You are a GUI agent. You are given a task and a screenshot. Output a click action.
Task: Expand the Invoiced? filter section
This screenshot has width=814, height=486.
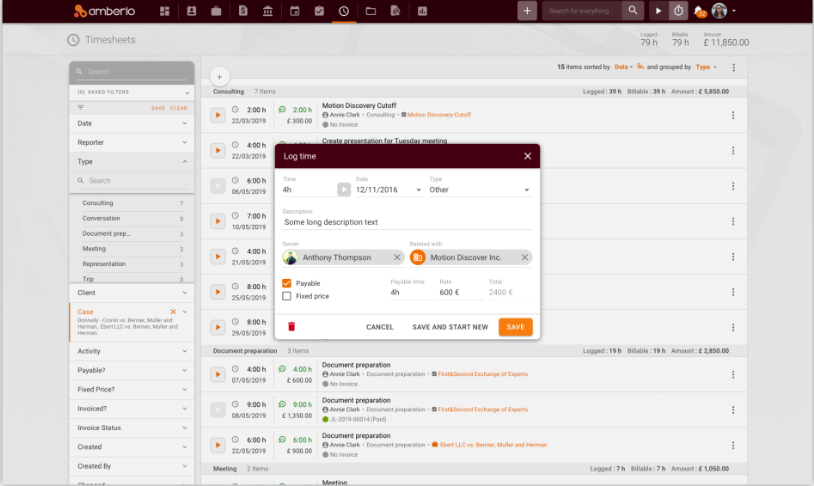click(x=132, y=409)
